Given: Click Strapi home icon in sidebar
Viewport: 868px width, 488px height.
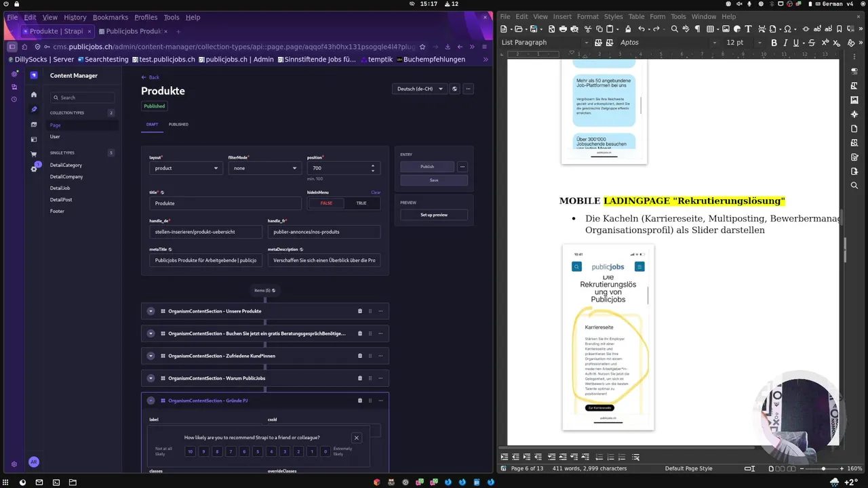Looking at the screenshot, I should [34, 94].
